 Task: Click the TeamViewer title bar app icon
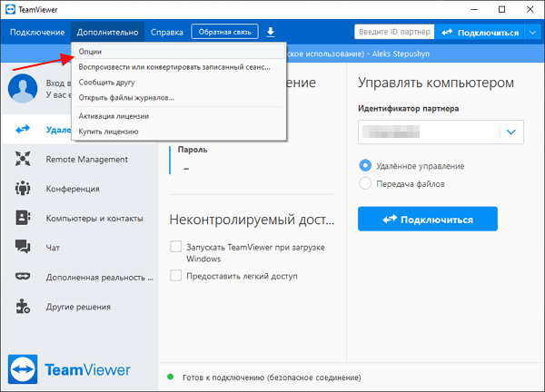[x=10, y=9]
